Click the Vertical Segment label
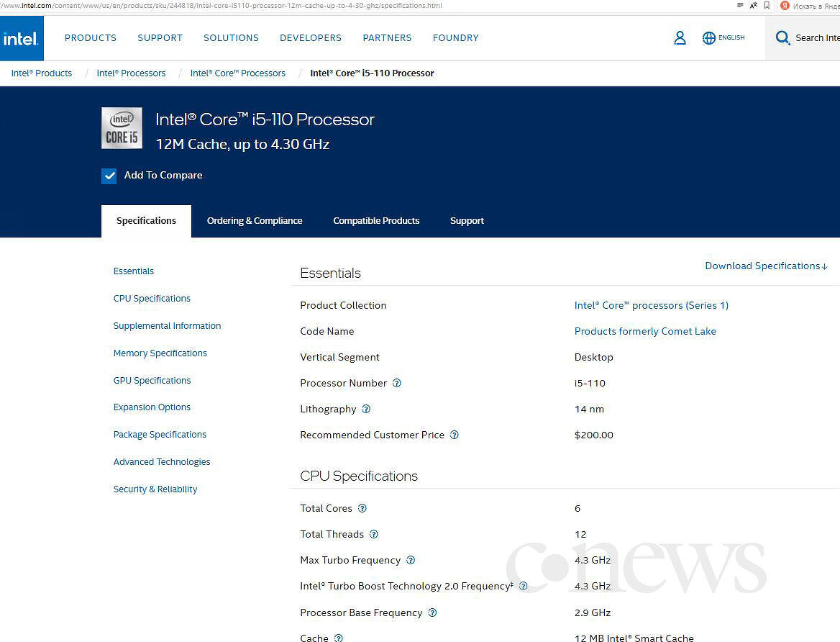840x642 pixels. [x=339, y=357]
